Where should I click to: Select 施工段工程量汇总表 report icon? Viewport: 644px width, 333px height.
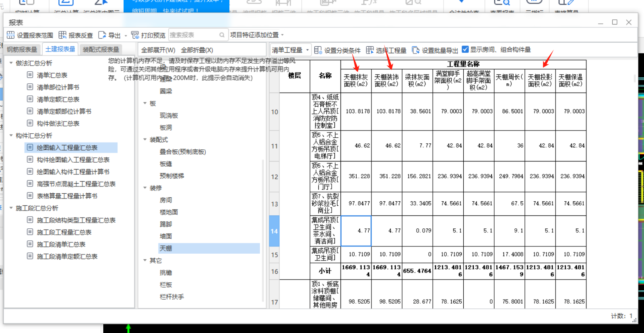[x=30, y=232]
